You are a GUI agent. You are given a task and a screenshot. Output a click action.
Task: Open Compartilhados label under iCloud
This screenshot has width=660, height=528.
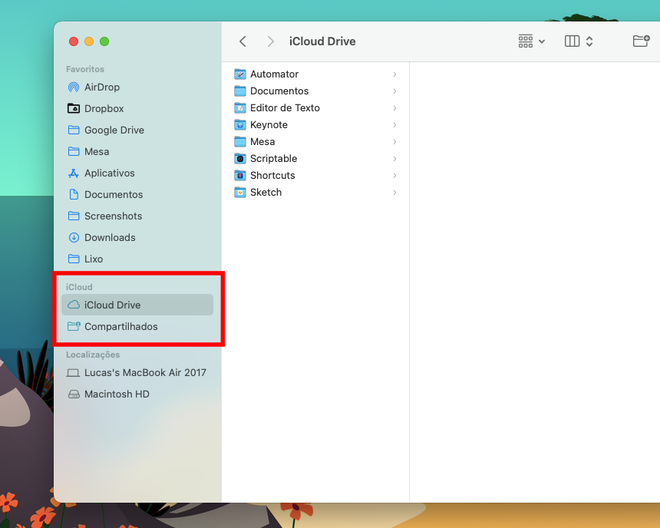[x=121, y=326]
